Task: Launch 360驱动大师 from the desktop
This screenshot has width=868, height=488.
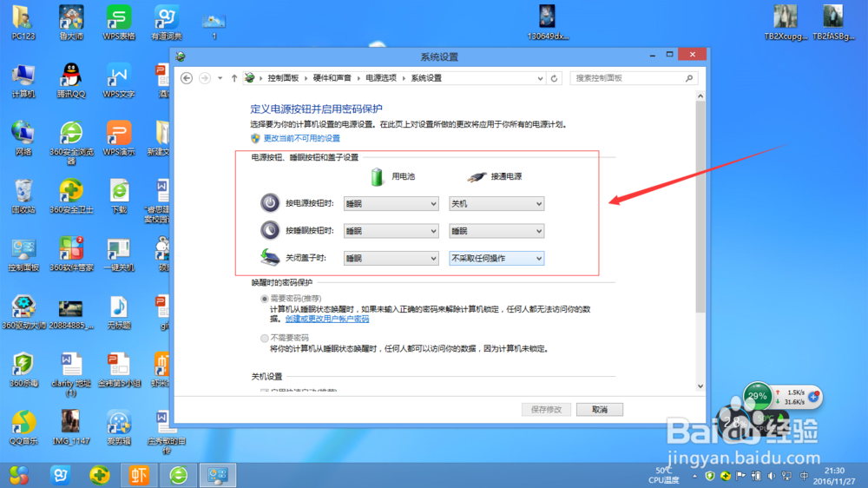Action: (23, 313)
